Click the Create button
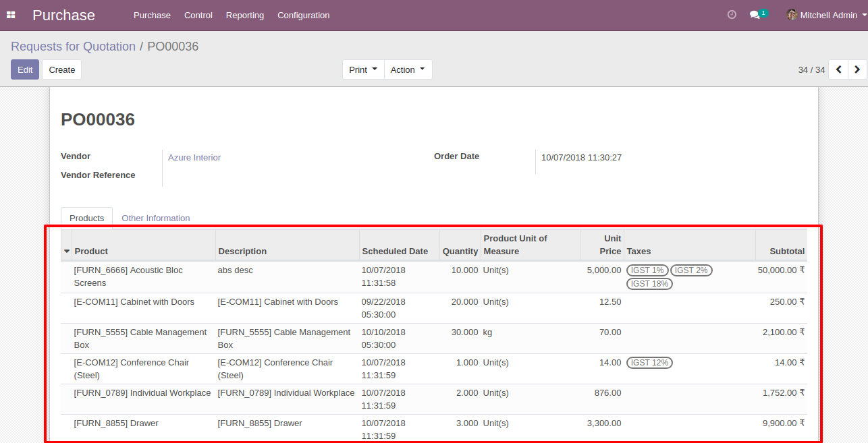This screenshot has width=868, height=443. pos(62,69)
